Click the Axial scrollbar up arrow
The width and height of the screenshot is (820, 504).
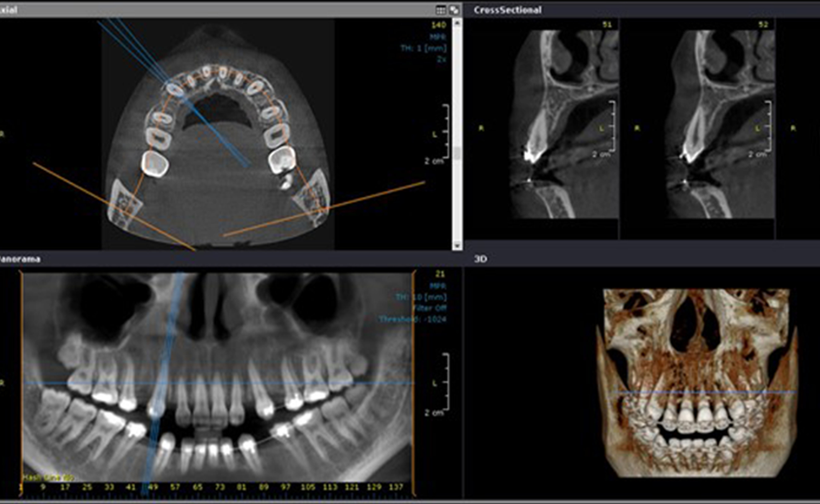click(457, 23)
